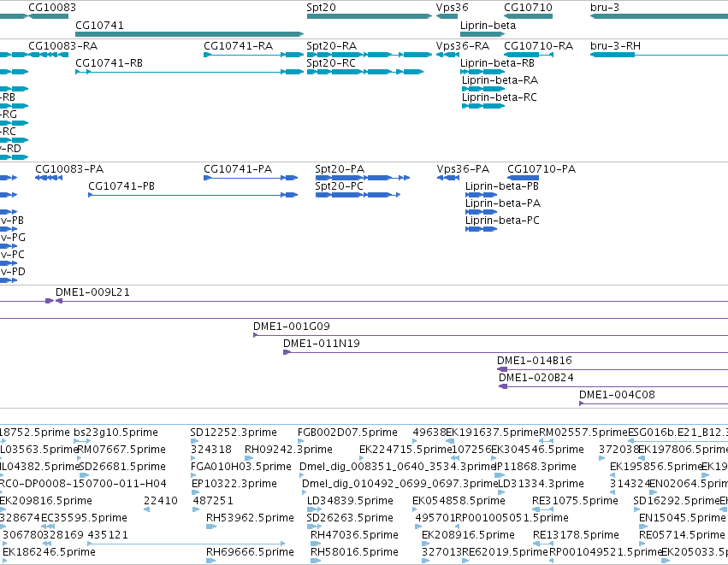728x565 pixels.
Task: Click protein Liprin-beta-PC
Action: coord(502,221)
